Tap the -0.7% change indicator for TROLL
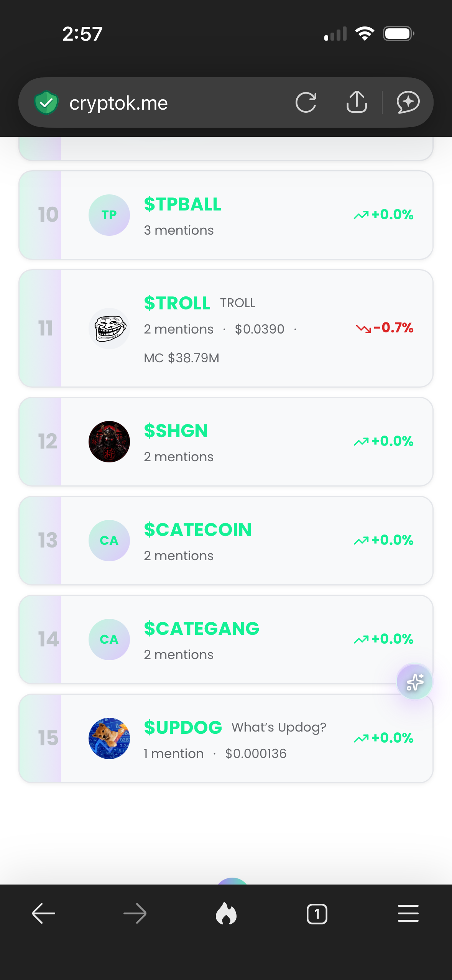Viewport: 452px width, 980px height. point(385,328)
